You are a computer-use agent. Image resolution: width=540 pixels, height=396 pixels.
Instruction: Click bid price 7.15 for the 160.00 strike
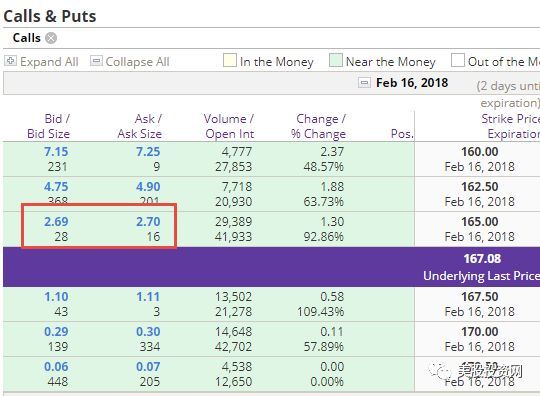pos(56,152)
